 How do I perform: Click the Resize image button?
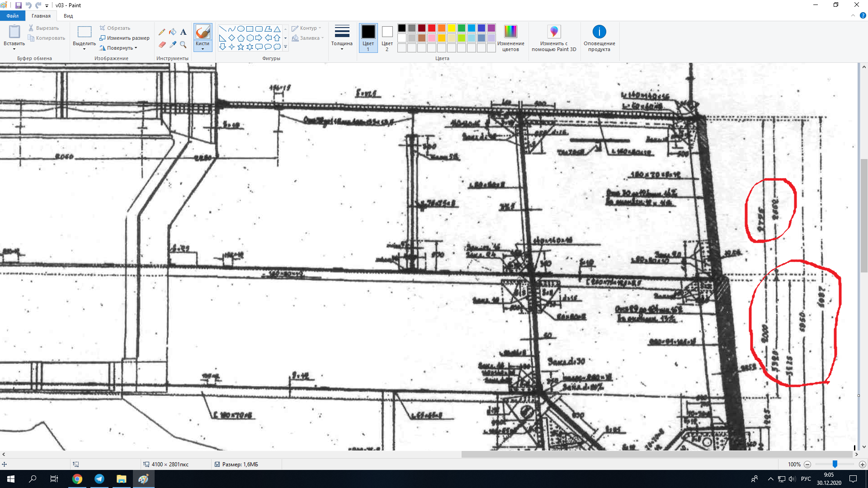(125, 38)
